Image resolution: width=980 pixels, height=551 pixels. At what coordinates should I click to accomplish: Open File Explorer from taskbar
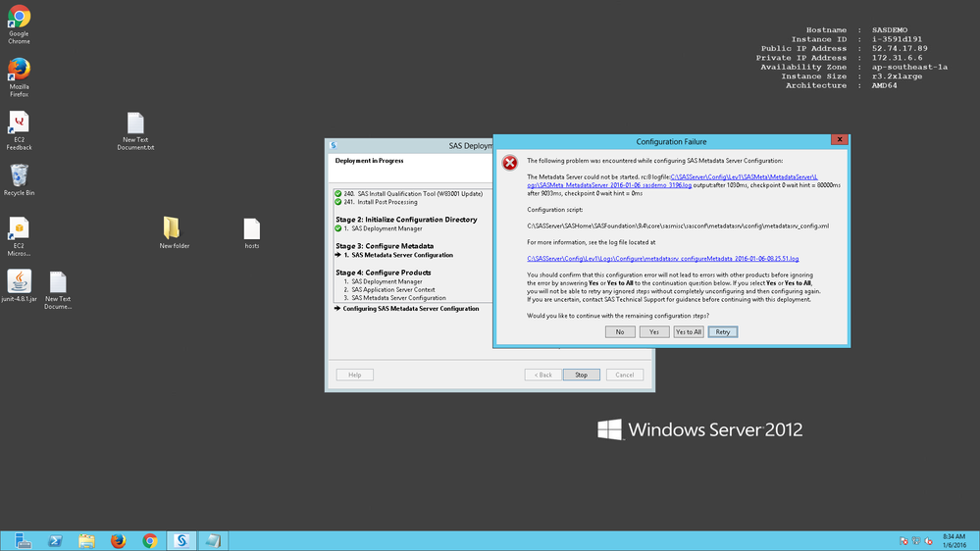(x=87, y=541)
